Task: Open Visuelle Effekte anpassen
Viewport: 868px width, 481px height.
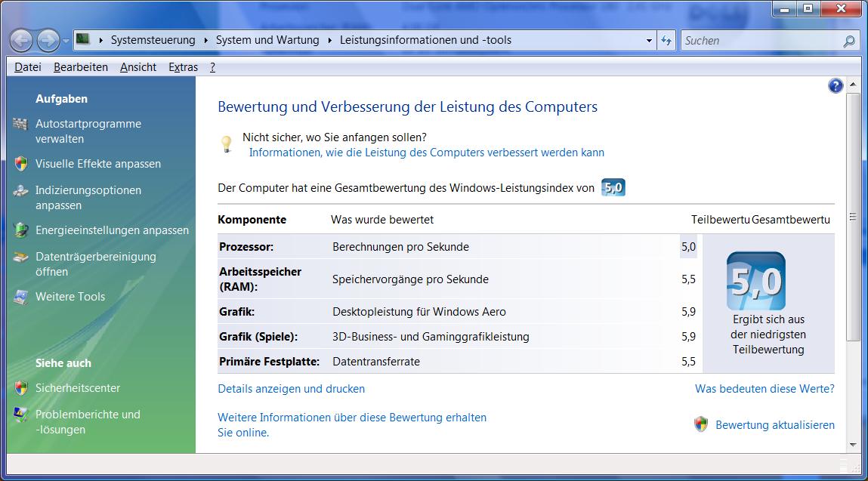Action: coord(98,164)
